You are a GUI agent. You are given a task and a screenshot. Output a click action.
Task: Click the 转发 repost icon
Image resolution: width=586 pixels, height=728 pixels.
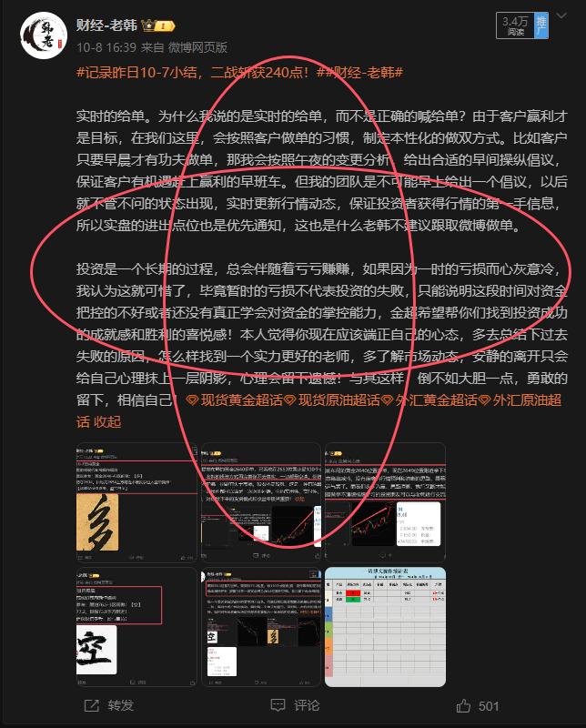pos(92,706)
